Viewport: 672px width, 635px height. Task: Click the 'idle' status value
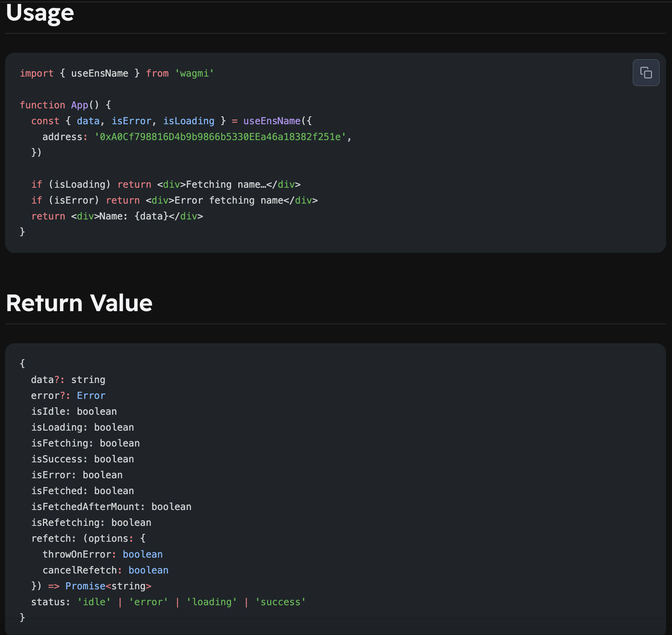(94, 602)
